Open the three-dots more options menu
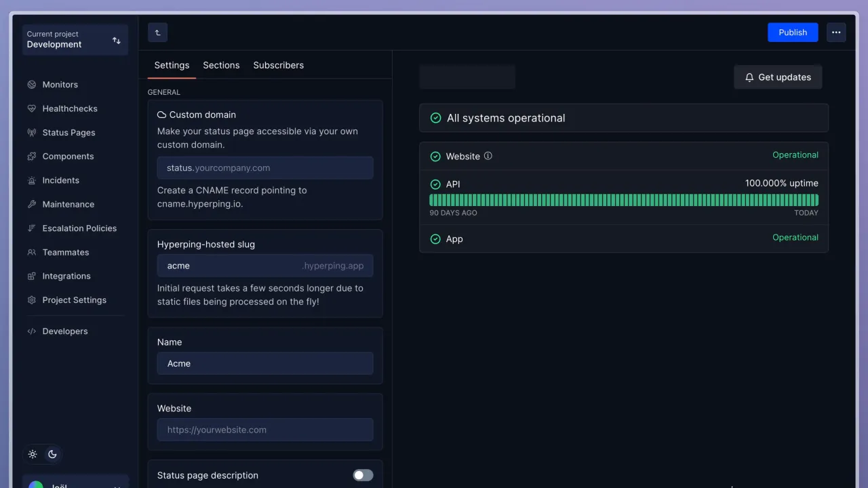 [836, 33]
